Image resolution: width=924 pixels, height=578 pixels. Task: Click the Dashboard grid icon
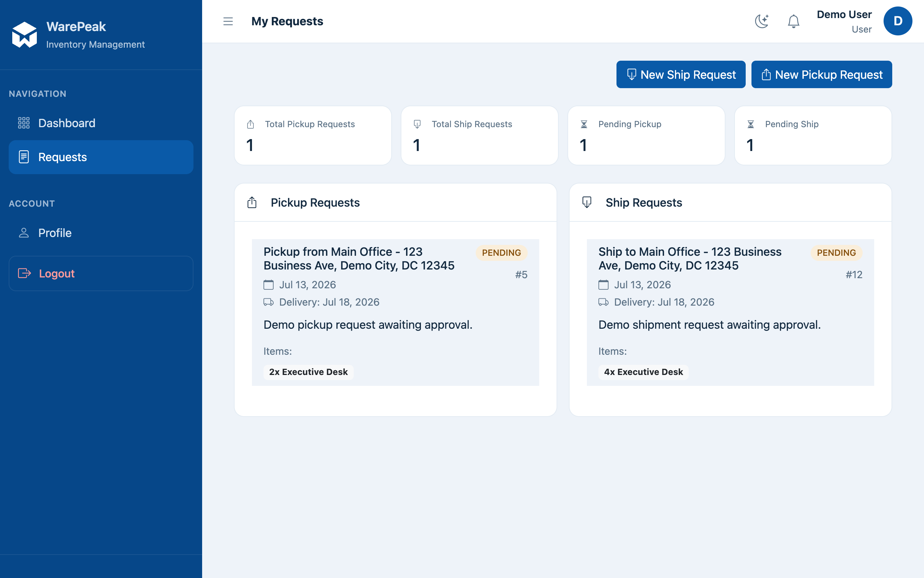[x=24, y=123]
